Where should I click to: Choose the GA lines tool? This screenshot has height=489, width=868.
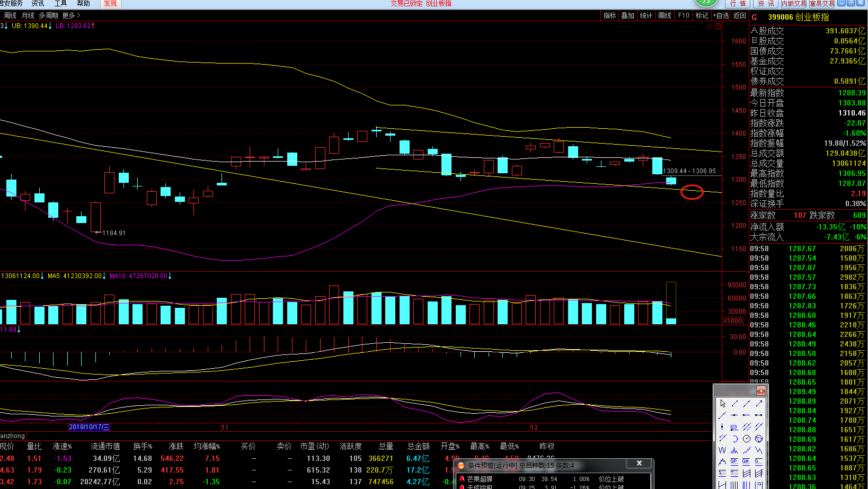coord(747,462)
